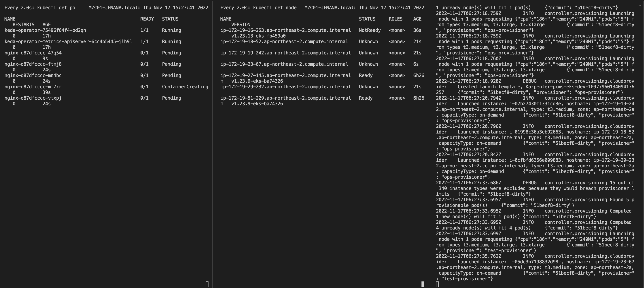Click the "test-provisioner" text at log end
This screenshot has height=288, width=644.
(x=466, y=279)
